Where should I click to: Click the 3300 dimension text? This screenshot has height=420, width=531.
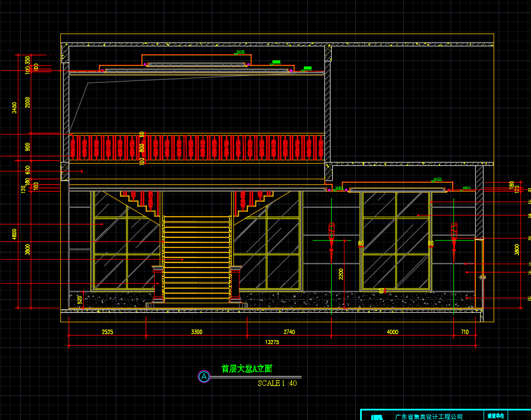click(x=197, y=332)
